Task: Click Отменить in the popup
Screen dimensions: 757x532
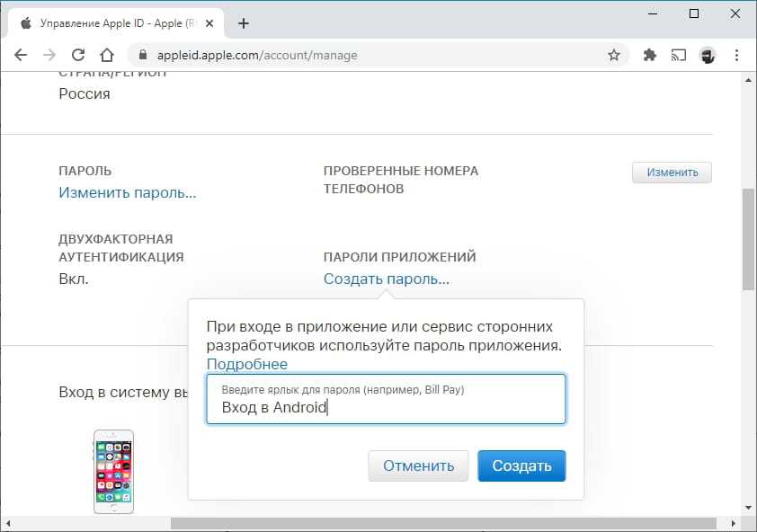Action: (418, 466)
